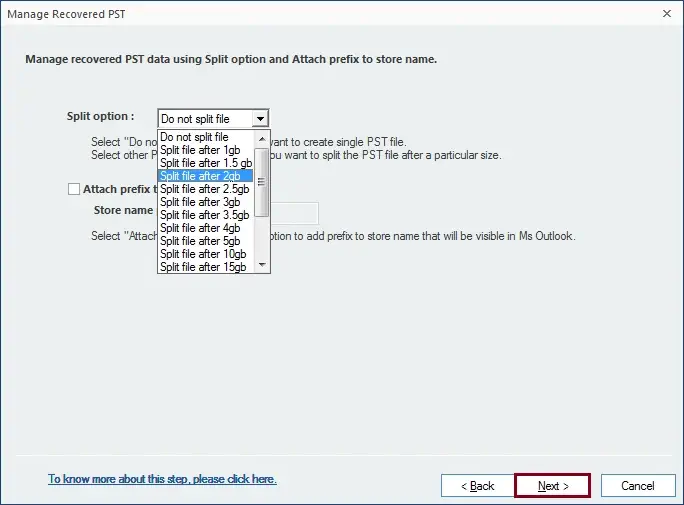Select 'Split file after 4gb' entry
Viewport: 684px width, 505px height.
click(x=206, y=228)
